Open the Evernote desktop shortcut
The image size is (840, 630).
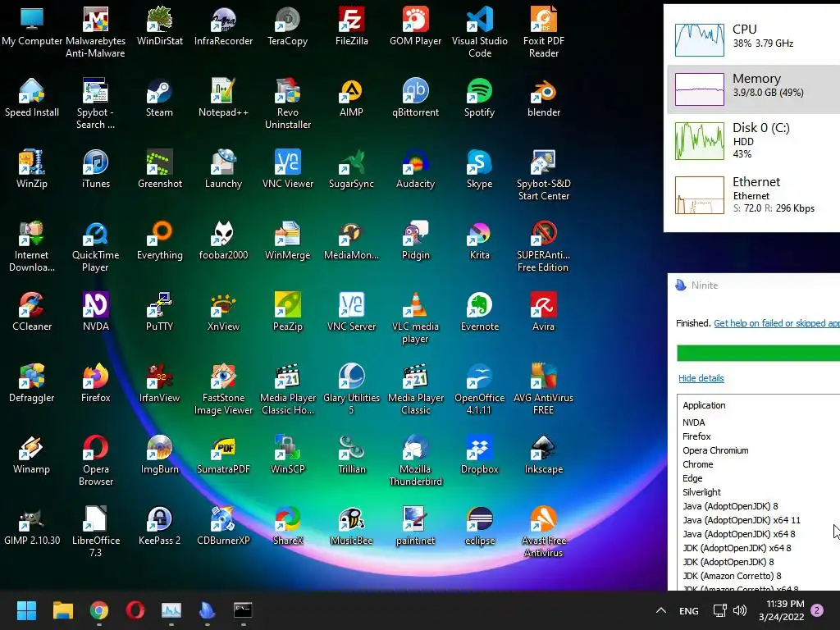click(479, 312)
